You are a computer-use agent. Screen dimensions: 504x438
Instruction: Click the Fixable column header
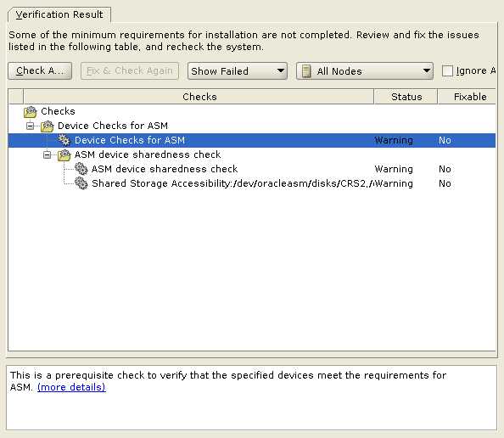tap(469, 97)
